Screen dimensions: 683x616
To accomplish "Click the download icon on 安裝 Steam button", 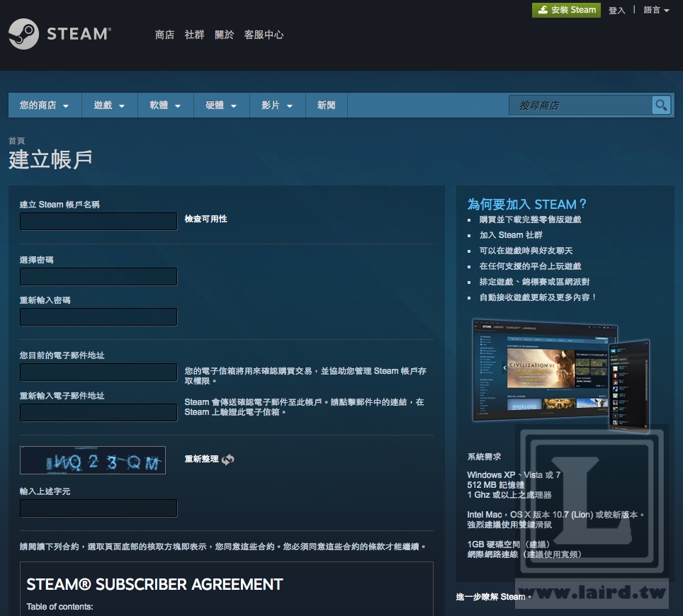I will pyautogui.click(x=543, y=10).
